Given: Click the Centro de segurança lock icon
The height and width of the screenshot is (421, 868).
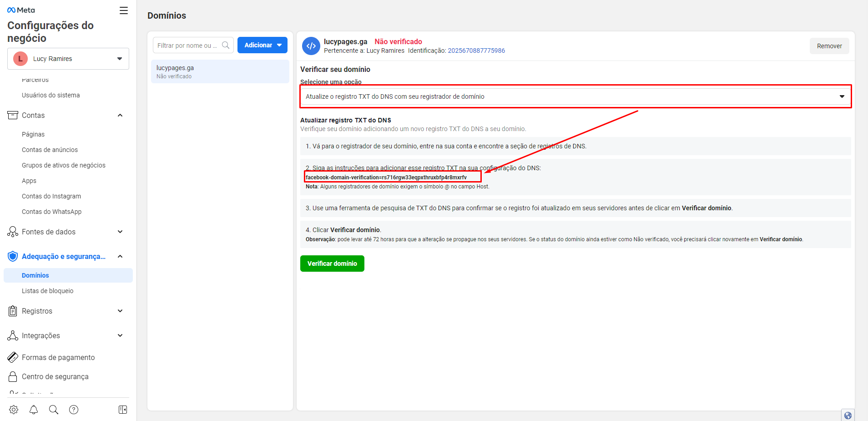Looking at the screenshot, I should pos(13,376).
